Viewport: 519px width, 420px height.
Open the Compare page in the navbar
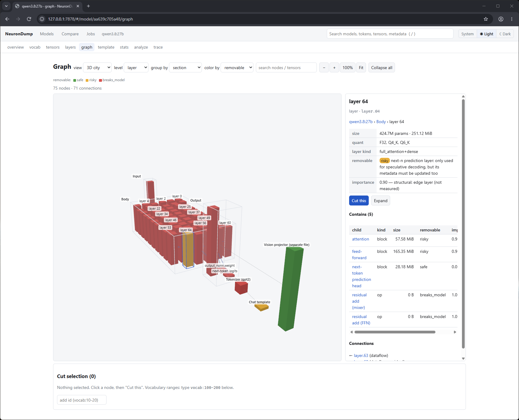[70, 34]
